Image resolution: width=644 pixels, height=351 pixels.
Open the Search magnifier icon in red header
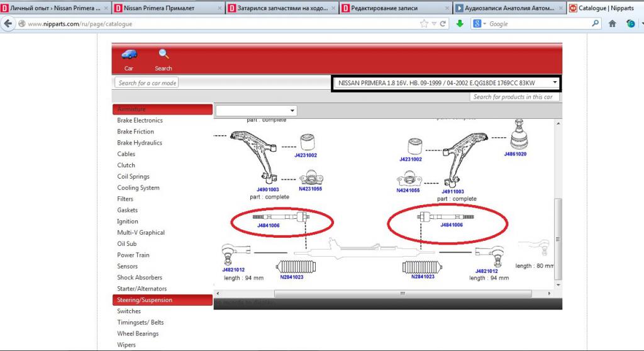[164, 54]
